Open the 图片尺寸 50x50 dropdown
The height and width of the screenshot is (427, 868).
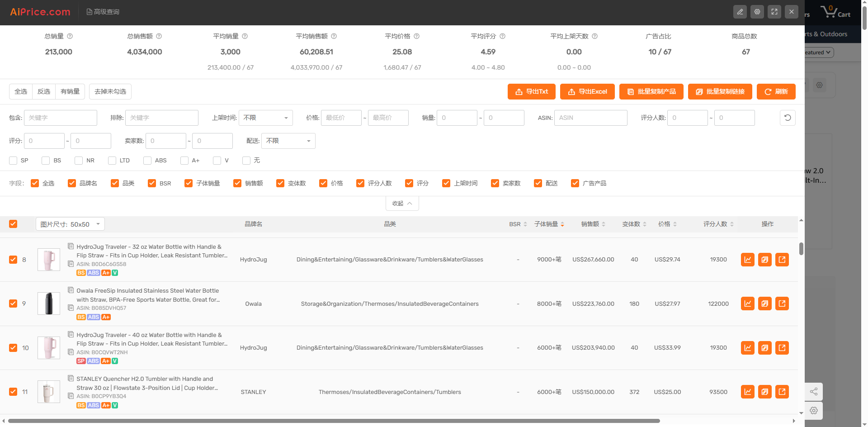[x=70, y=224]
